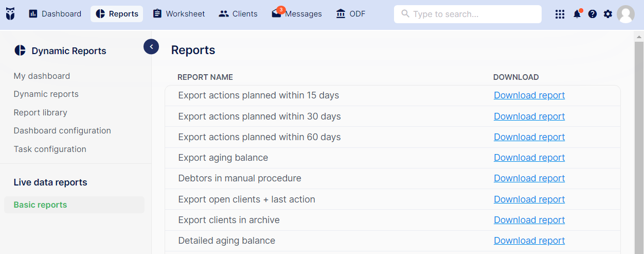The height and width of the screenshot is (254, 644).
Task: Open the notifications bell
Action: (x=577, y=14)
